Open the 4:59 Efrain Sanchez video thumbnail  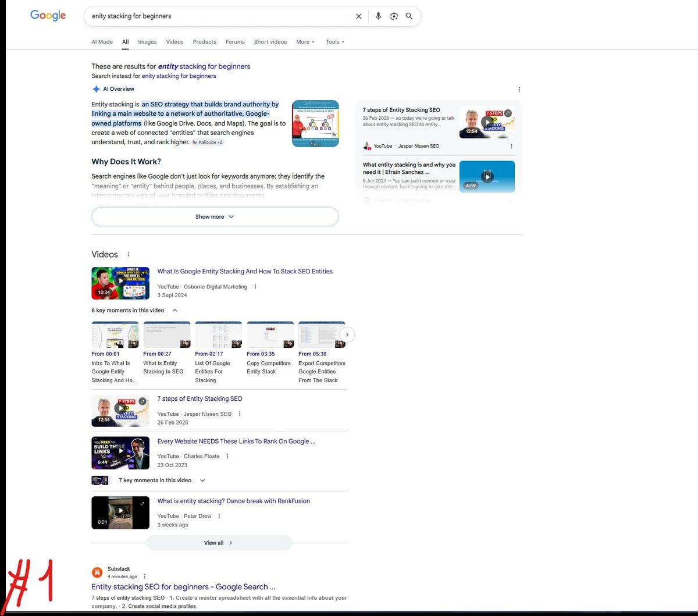[487, 176]
